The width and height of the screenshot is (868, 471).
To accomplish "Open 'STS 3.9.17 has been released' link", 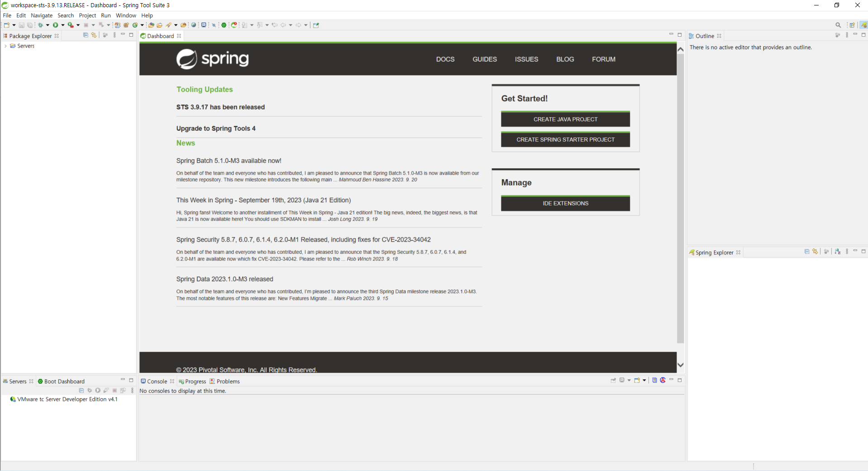I will pos(220,107).
